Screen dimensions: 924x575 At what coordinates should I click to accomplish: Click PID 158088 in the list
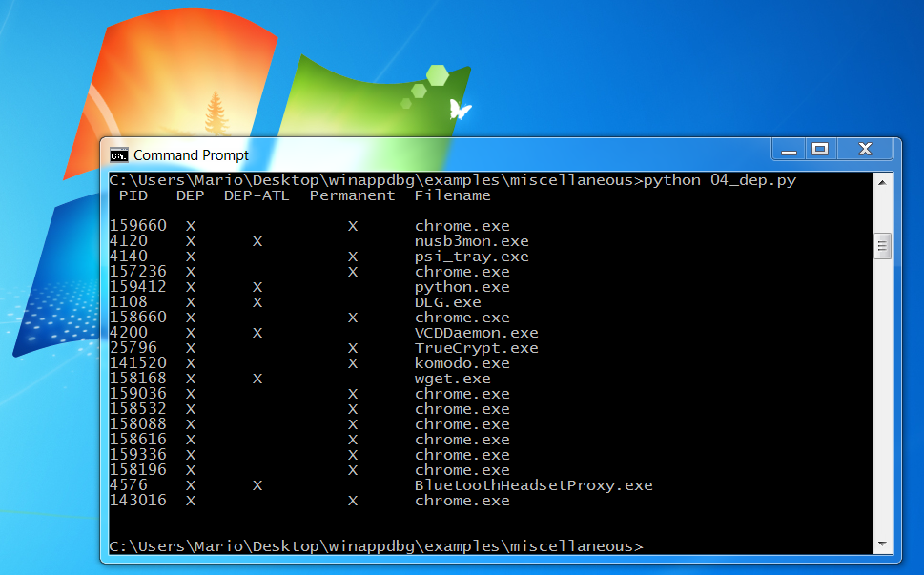(x=138, y=424)
